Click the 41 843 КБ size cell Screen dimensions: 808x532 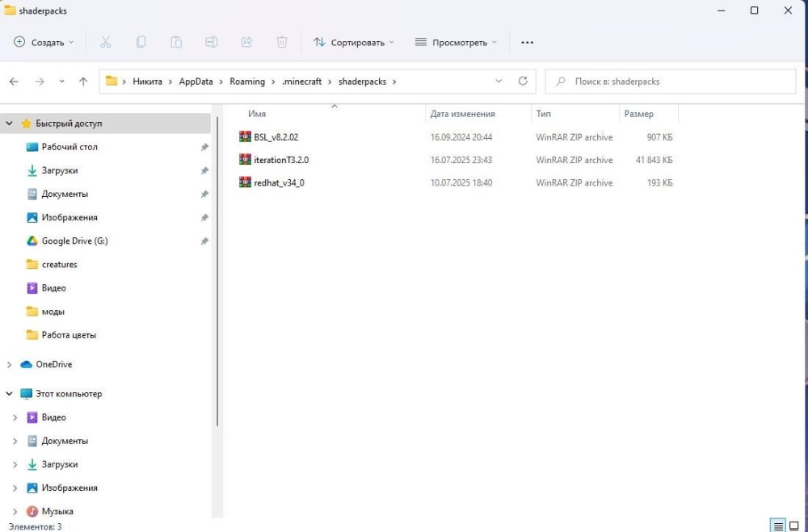[x=654, y=160]
